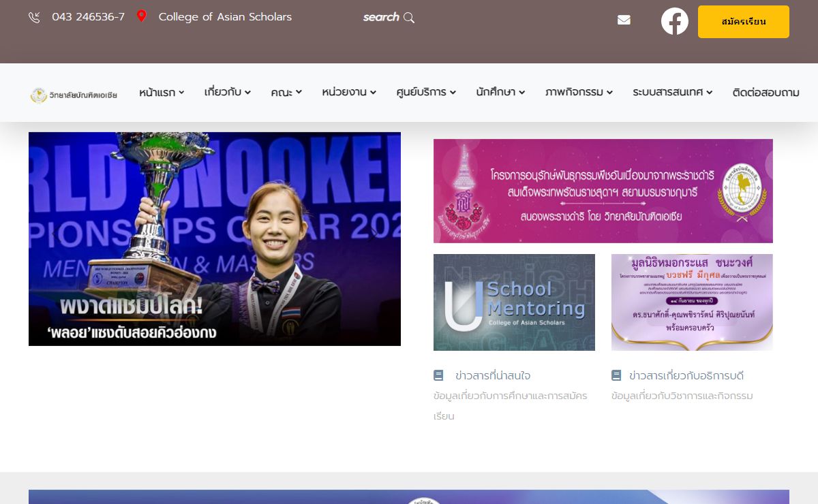Go to next slide with right arrow
818x504 pixels.
coord(374,234)
